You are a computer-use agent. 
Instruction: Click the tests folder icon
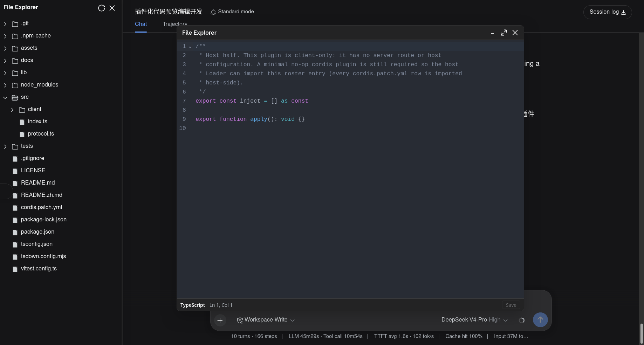[15, 147]
